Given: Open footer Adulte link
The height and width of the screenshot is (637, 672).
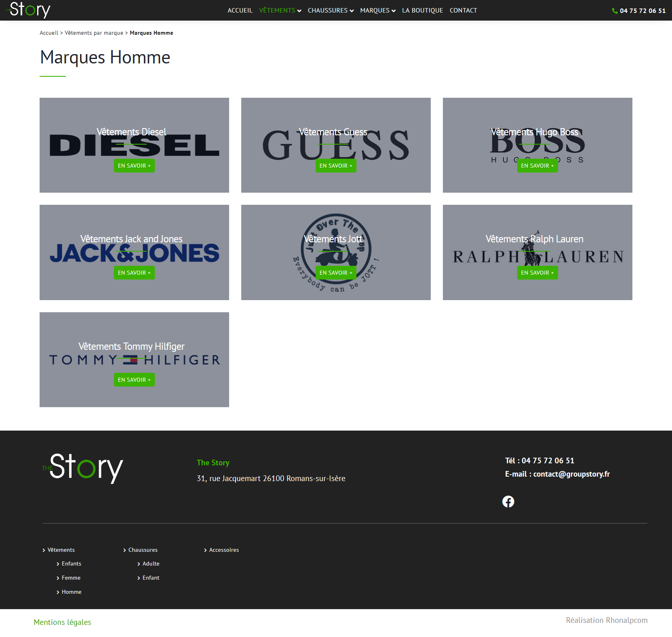Looking at the screenshot, I should click(x=151, y=563).
